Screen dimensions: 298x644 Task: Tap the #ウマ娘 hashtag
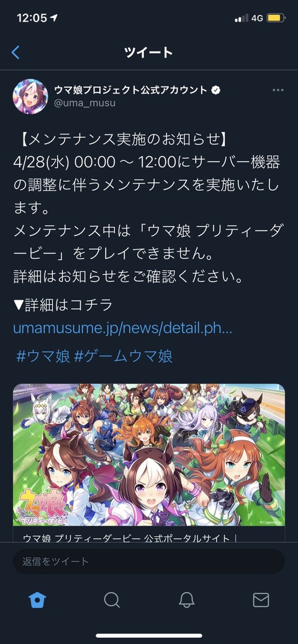click(43, 356)
